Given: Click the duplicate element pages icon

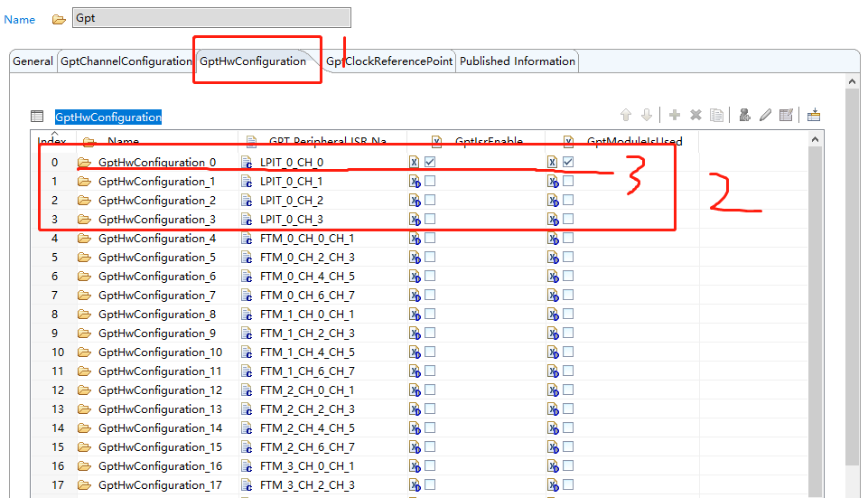Looking at the screenshot, I should [717, 115].
